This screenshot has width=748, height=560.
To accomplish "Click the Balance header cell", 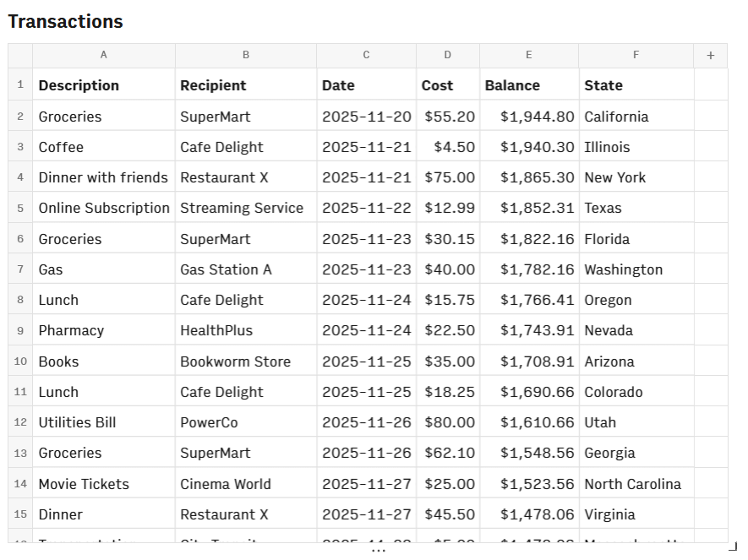I will tap(528, 85).
